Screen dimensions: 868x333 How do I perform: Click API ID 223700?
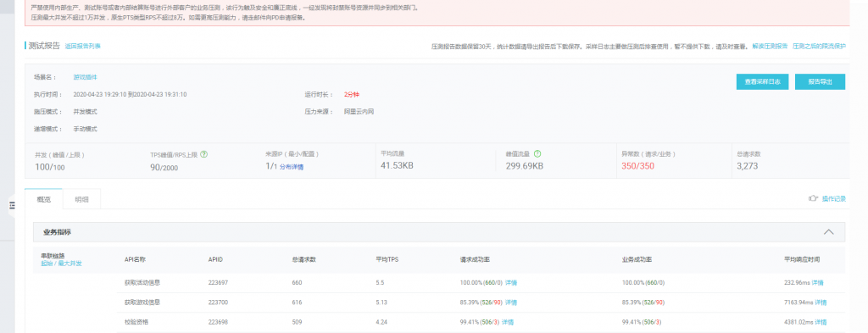pyautogui.click(x=218, y=302)
